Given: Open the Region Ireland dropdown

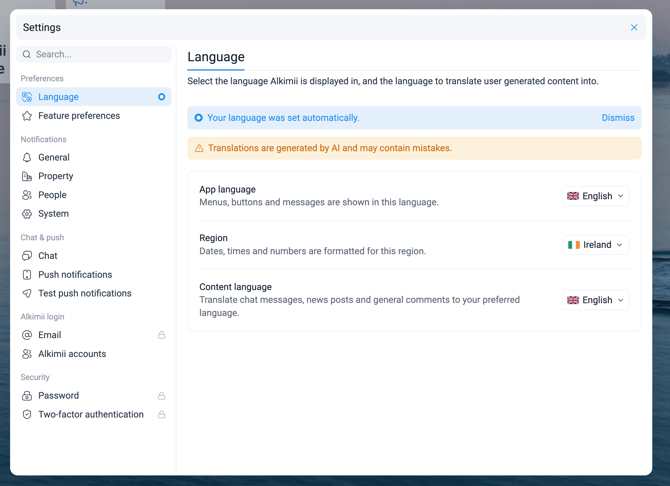Looking at the screenshot, I should coord(596,245).
